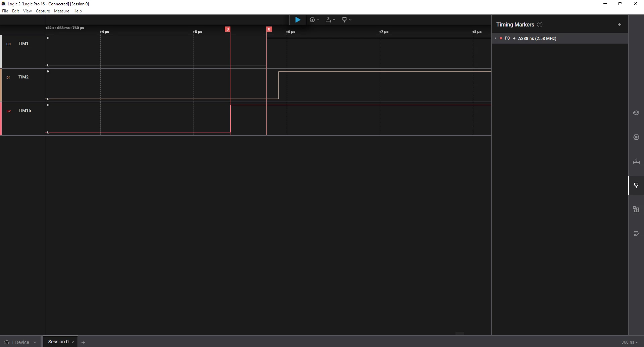Image resolution: width=644 pixels, height=347 pixels.
Task: Open the Capture menu
Action: tap(43, 11)
